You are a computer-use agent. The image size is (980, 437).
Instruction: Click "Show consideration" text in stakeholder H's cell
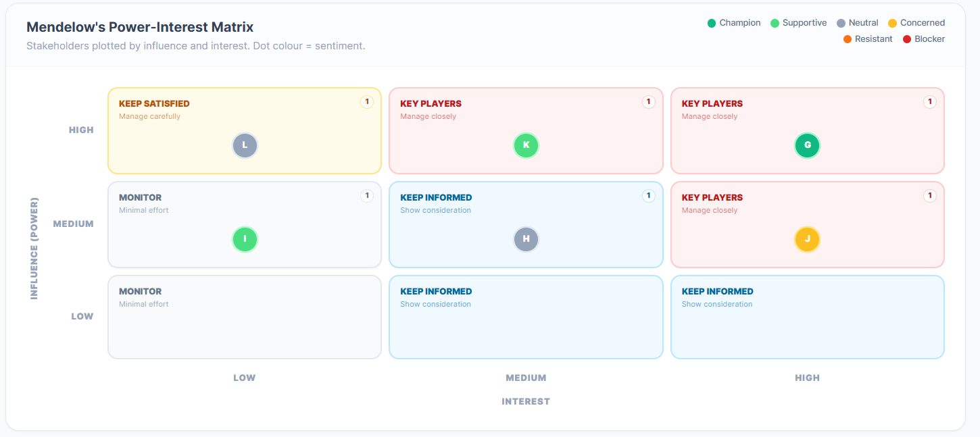[435, 210]
